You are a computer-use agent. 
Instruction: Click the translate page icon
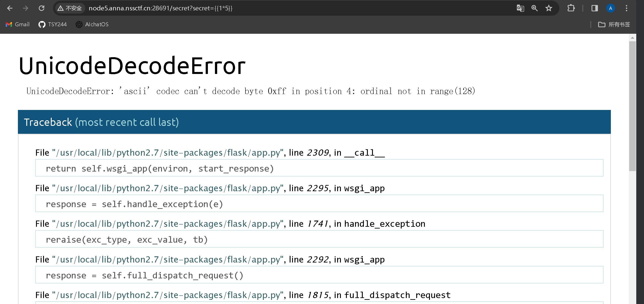point(520,8)
